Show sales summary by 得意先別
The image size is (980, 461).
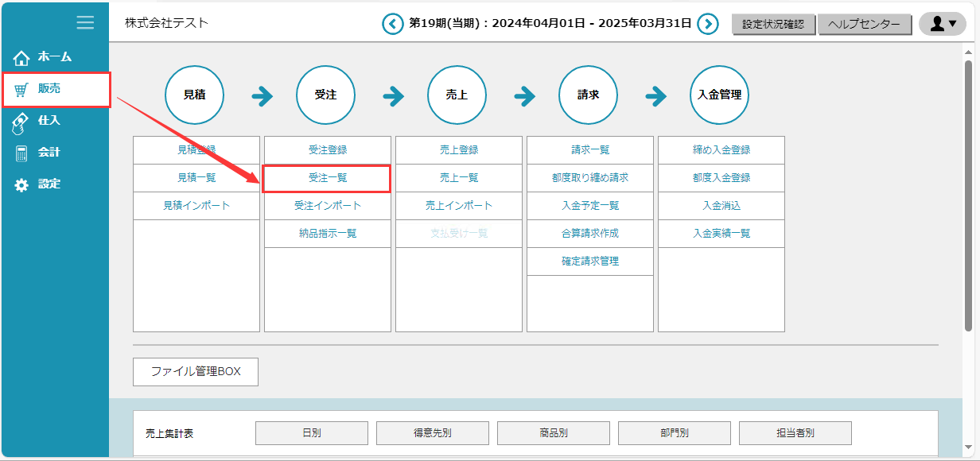coord(433,433)
